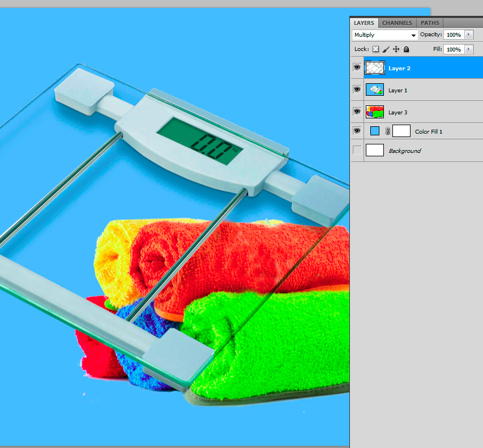Switch to the Layers tab
The image size is (483, 448).
point(364,23)
